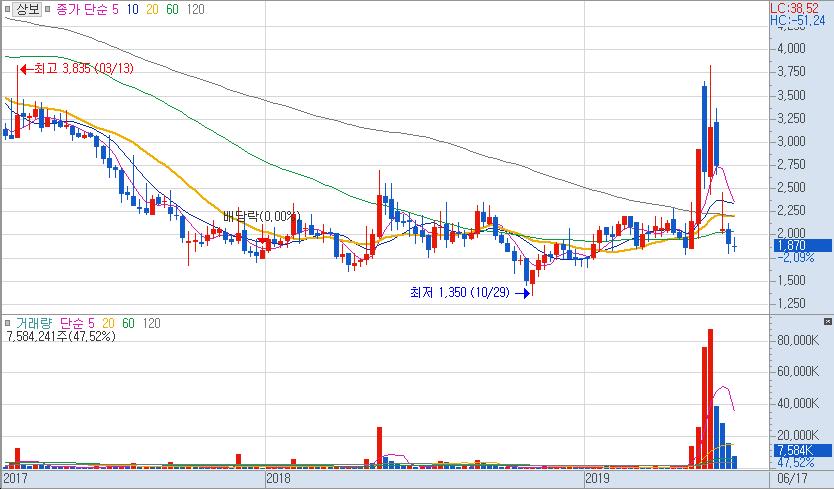834x489 pixels.
Task: Select the 60-day price moving average legend
Action: (172, 10)
